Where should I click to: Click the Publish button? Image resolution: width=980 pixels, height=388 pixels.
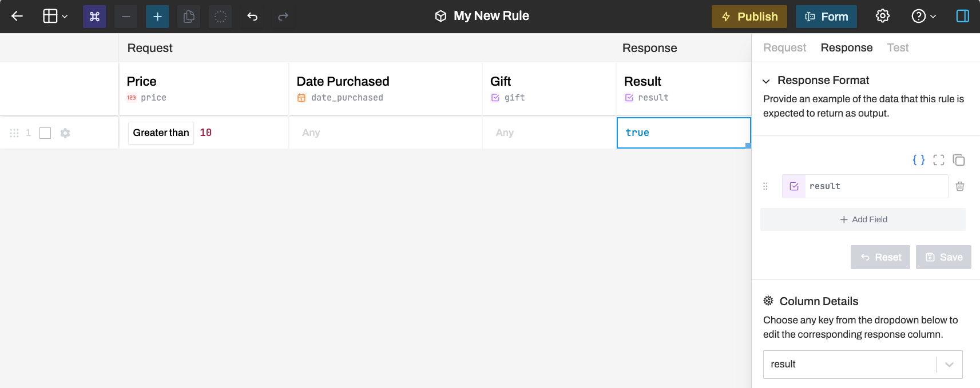click(749, 17)
